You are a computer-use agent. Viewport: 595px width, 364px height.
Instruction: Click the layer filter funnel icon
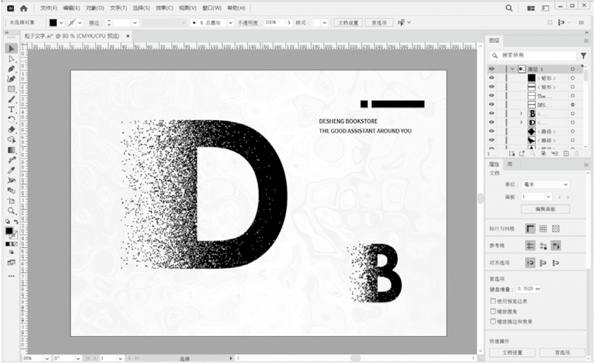583,56
